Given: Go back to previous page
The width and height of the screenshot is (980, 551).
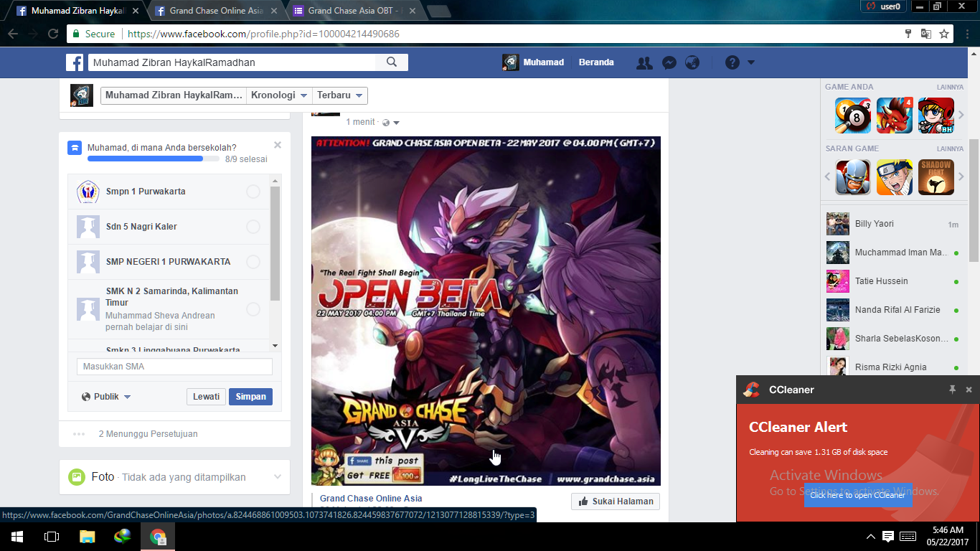Looking at the screenshot, I should coord(13,34).
